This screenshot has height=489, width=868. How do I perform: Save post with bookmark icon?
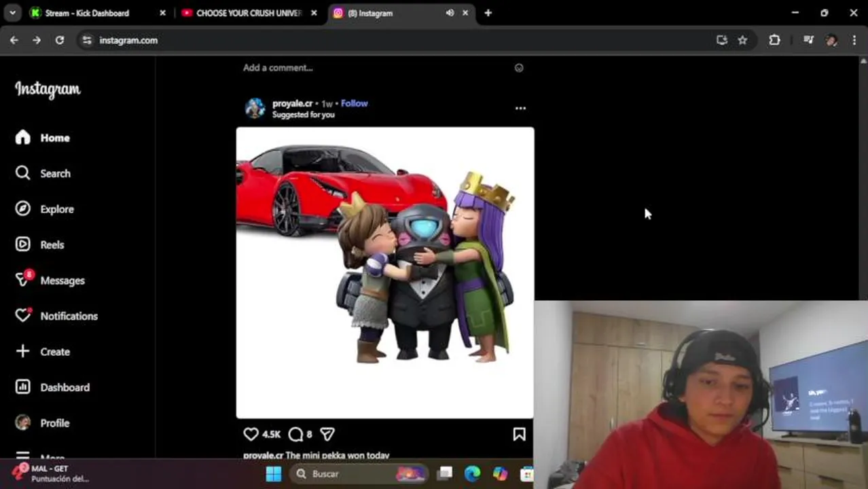tap(519, 434)
